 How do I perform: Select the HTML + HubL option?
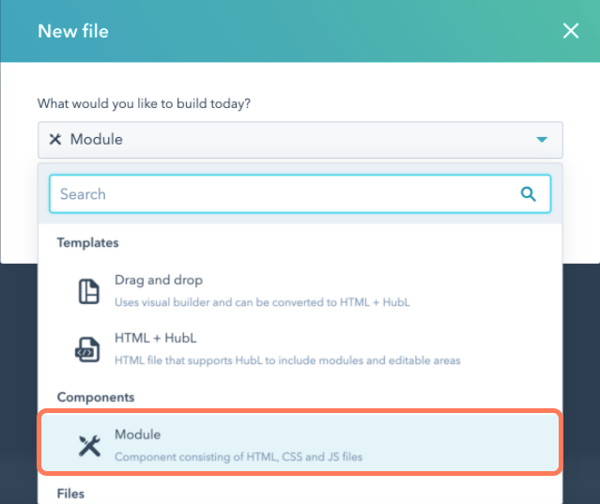[300, 349]
